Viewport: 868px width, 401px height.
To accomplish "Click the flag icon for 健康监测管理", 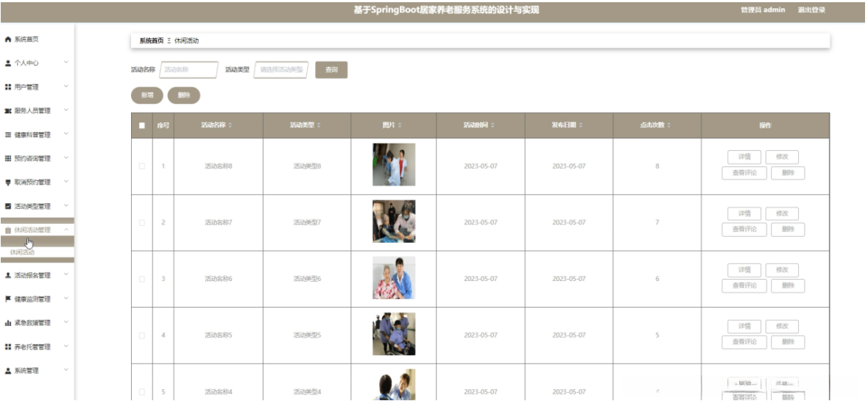I will click(8, 299).
